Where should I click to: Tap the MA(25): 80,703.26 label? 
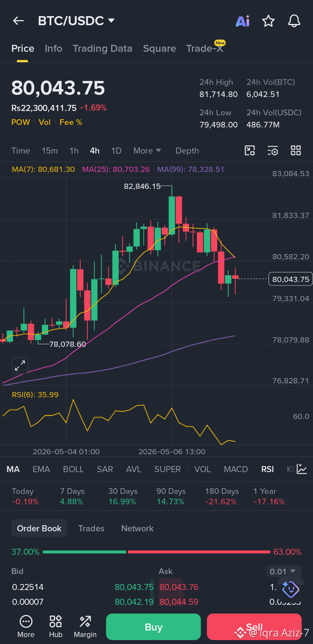coord(116,169)
